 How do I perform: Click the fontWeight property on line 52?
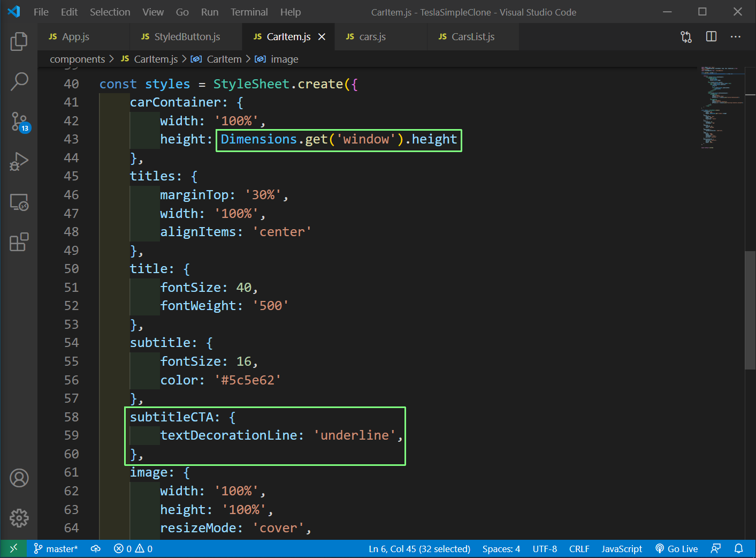click(x=198, y=306)
